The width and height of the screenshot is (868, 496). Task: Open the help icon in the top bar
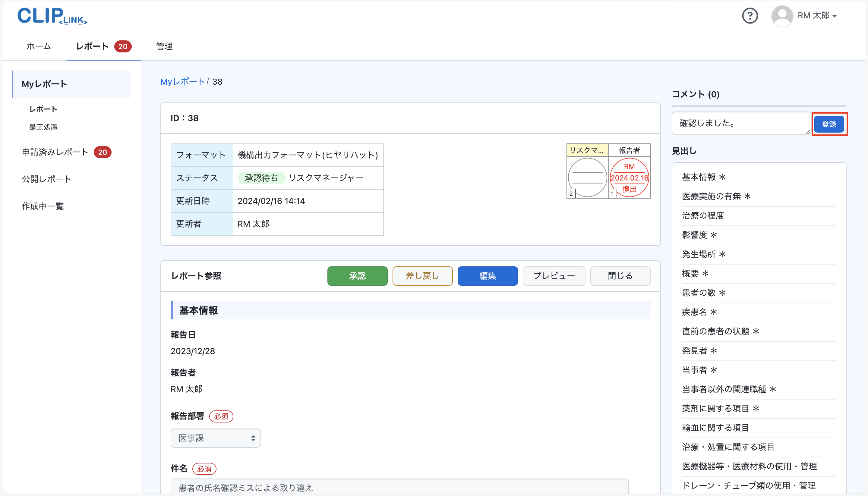click(x=750, y=15)
